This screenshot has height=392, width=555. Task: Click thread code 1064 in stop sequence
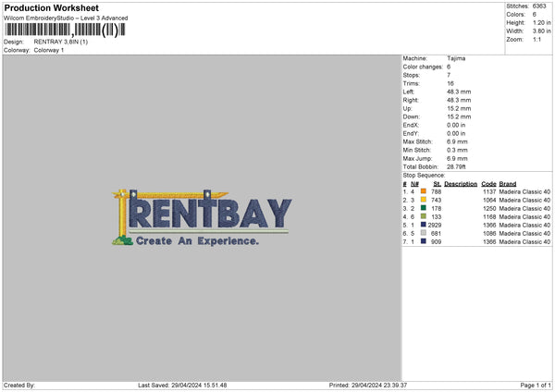click(x=489, y=201)
